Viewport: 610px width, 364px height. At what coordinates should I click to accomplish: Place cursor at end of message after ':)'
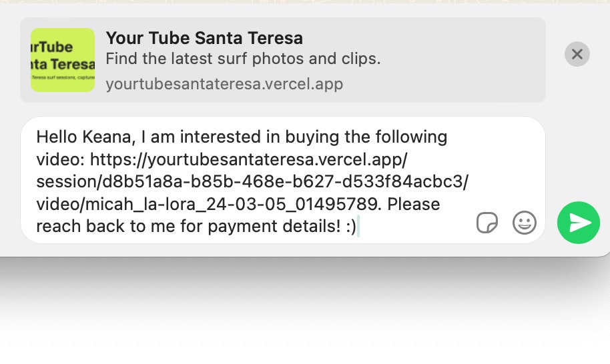pyautogui.click(x=358, y=226)
